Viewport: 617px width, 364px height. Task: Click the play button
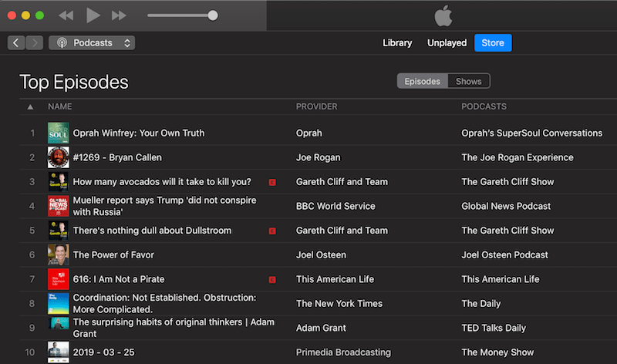coord(93,15)
